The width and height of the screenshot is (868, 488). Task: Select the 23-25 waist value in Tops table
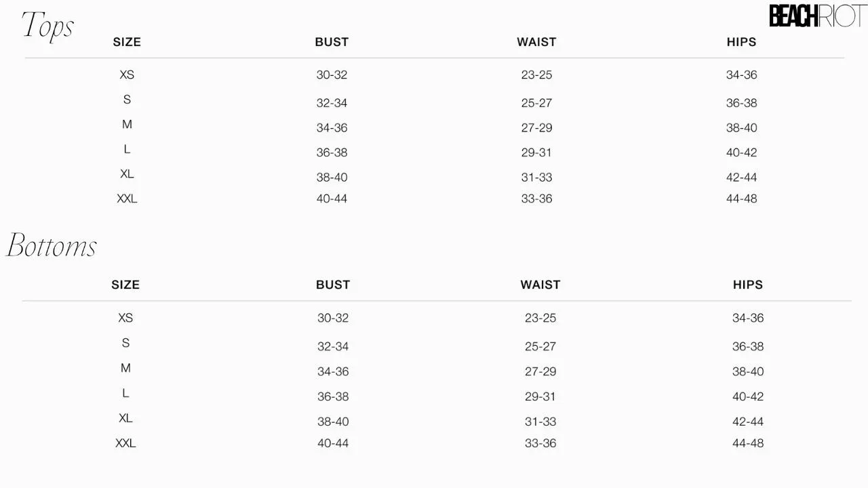(536, 75)
